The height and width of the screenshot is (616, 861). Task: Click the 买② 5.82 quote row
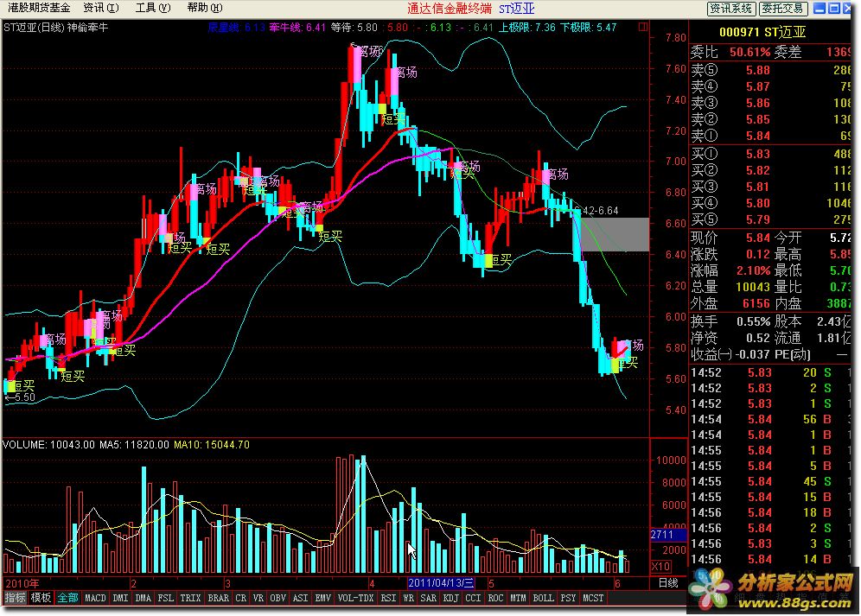pyautogui.click(x=771, y=170)
